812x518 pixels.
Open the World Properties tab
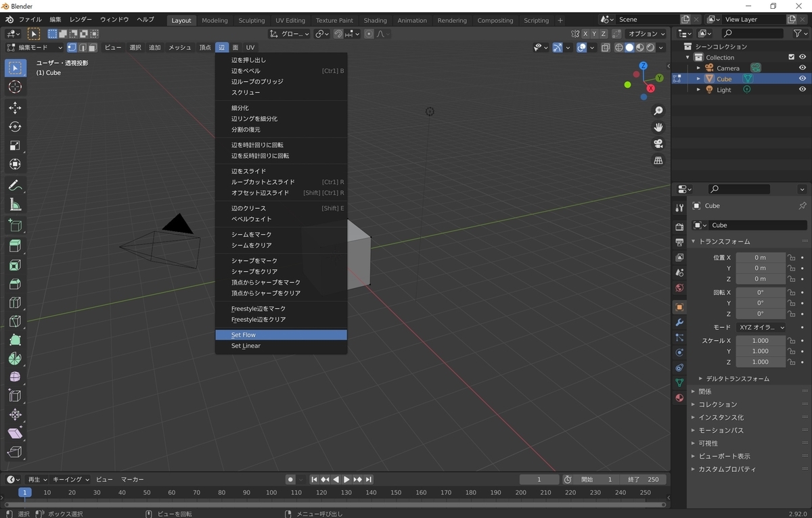click(x=679, y=287)
